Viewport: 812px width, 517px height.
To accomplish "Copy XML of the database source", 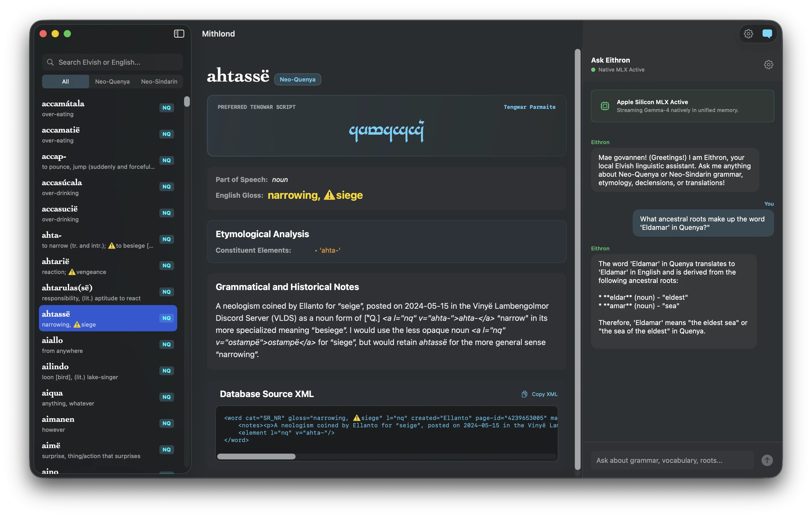I will [x=540, y=394].
